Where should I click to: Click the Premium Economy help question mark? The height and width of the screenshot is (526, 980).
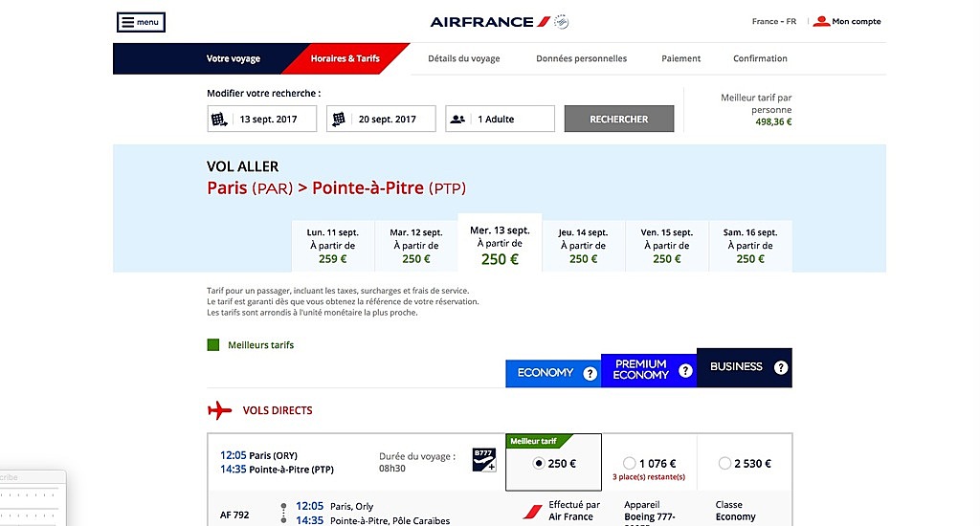tap(685, 370)
